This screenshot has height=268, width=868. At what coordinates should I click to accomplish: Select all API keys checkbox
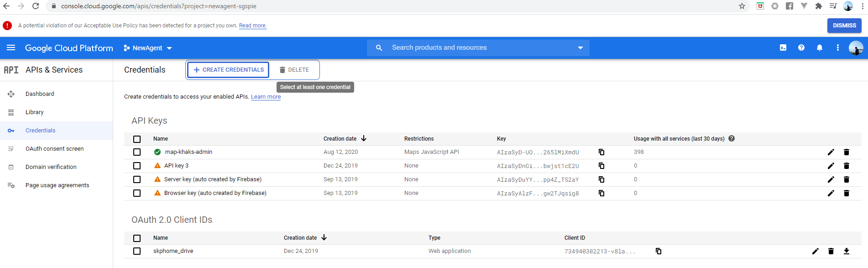[137, 139]
